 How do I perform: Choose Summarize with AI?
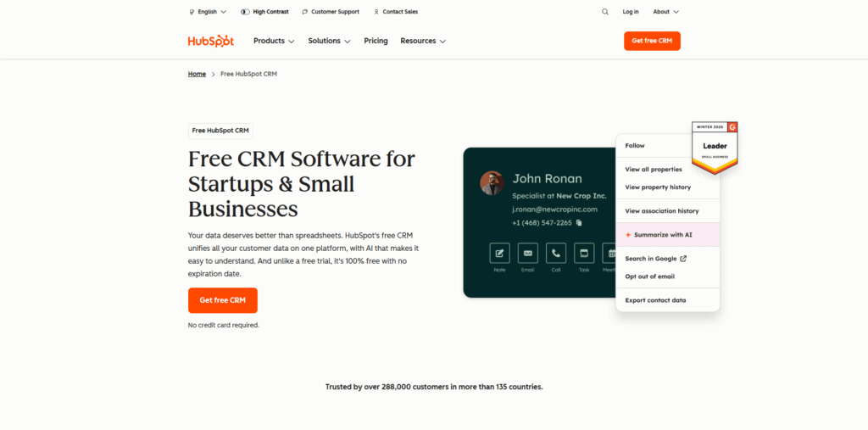click(x=668, y=235)
